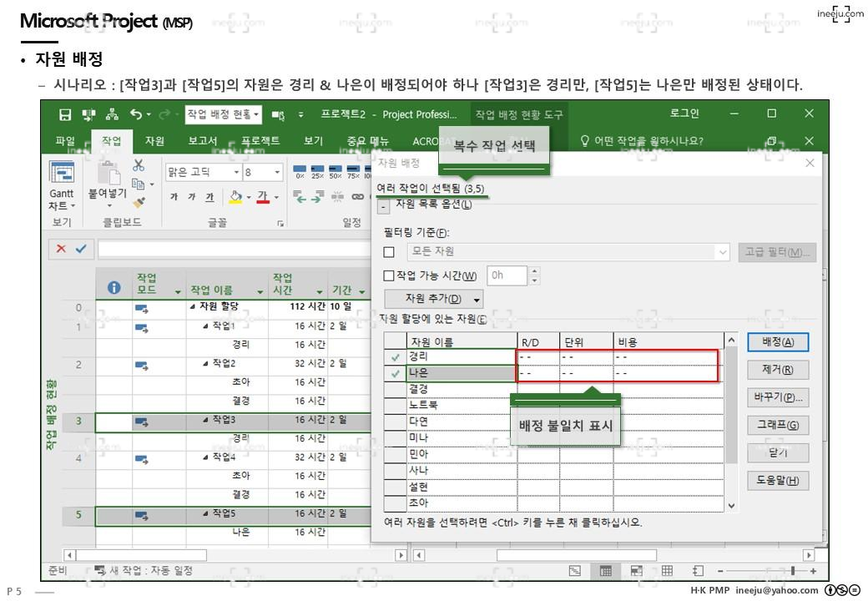Cancel entry with red X in entry bar
This screenshot has width=868, height=601.
point(62,249)
